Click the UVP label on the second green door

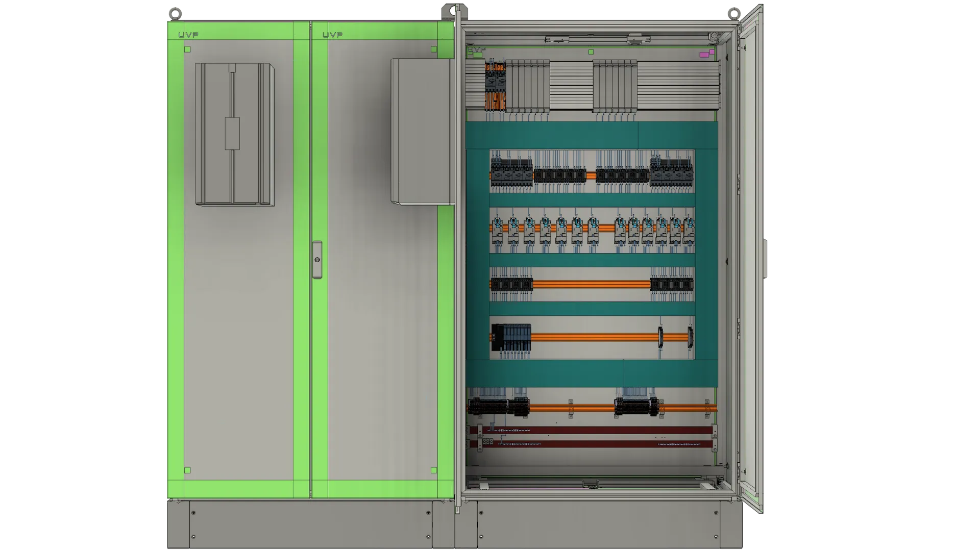point(333,35)
